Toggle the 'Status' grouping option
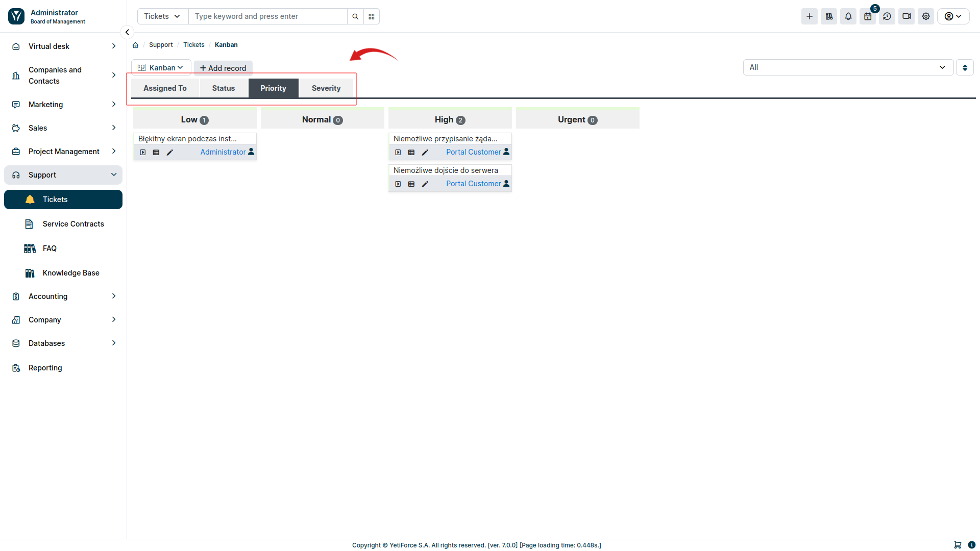 pyautogui.click(x=223, y=88)
